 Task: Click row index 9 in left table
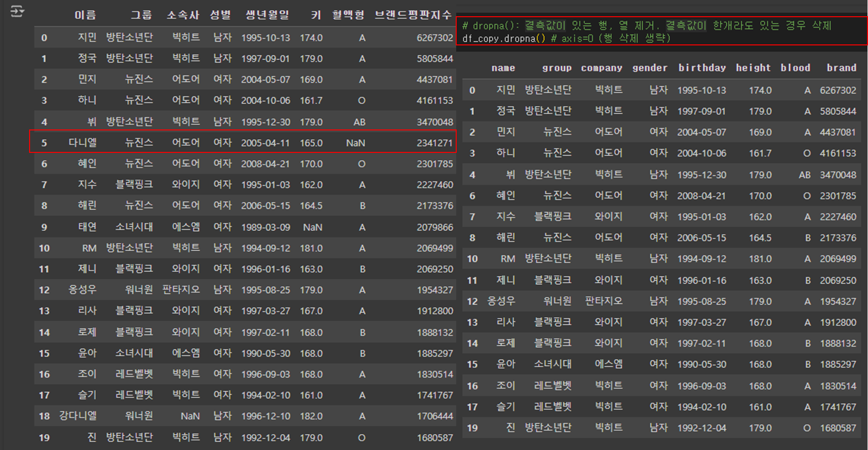[44, 227]
